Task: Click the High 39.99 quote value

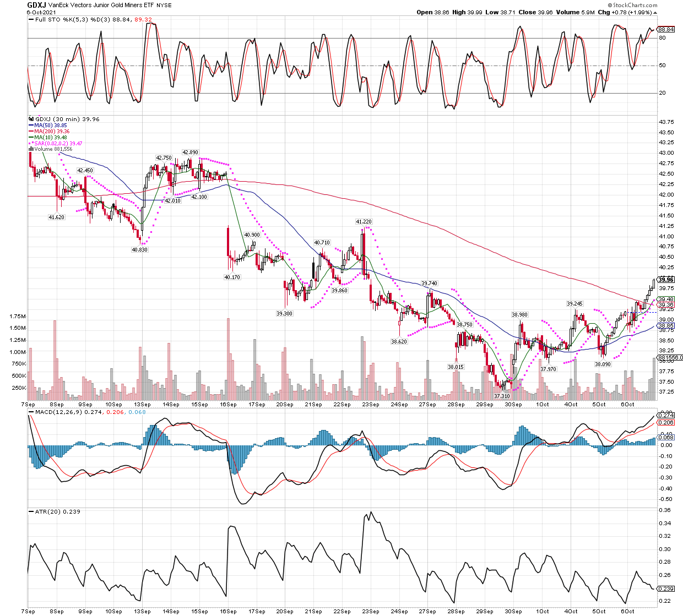Action: tap(468, 12)
